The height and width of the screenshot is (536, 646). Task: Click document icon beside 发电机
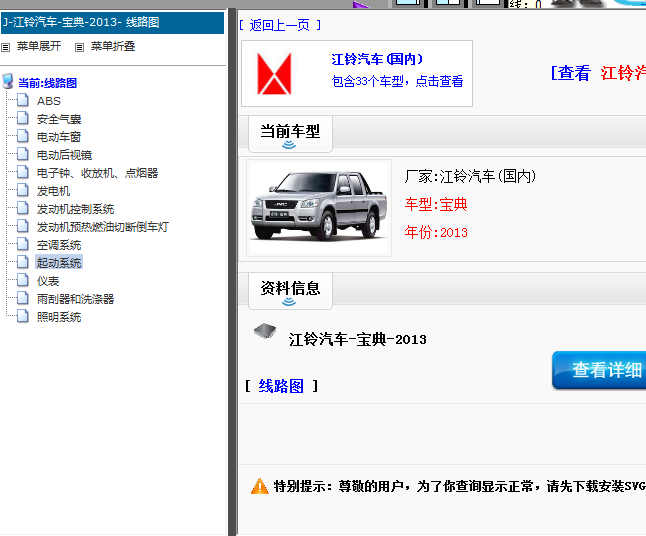pos(23,190)
